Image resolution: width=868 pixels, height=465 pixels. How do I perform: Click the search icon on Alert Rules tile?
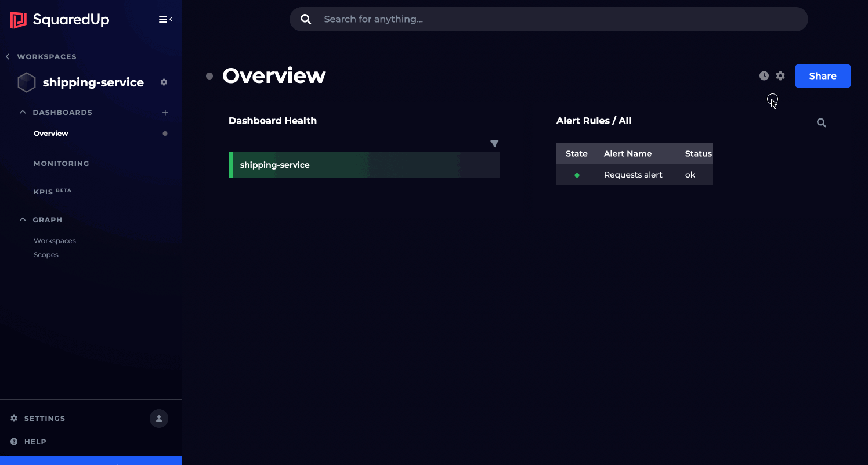821,122
